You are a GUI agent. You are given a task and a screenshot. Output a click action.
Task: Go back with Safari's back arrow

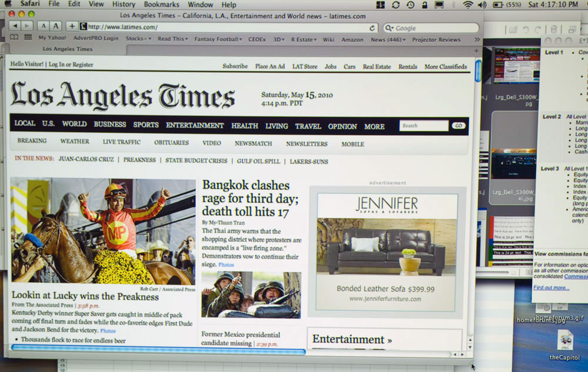[x=15, y=26]
